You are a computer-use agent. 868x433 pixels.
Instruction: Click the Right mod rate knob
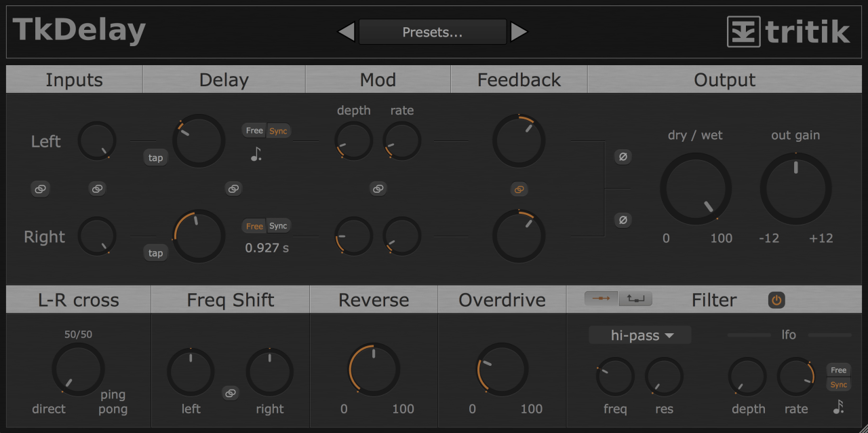pos(402,236)
